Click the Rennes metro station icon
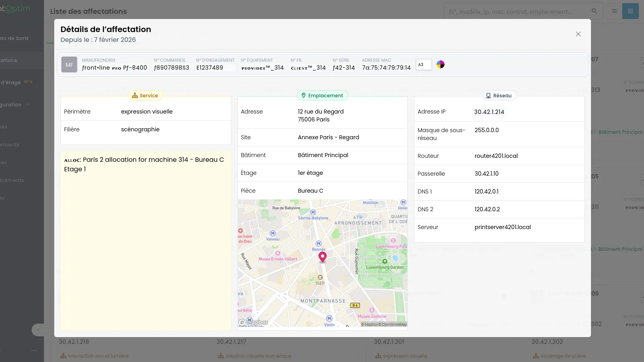Image resolution: width=644 pixels, height=362 pixels. point(319,244)
